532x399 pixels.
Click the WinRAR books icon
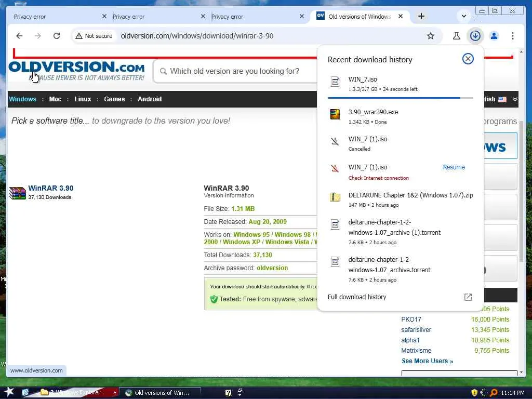(18, 193)
